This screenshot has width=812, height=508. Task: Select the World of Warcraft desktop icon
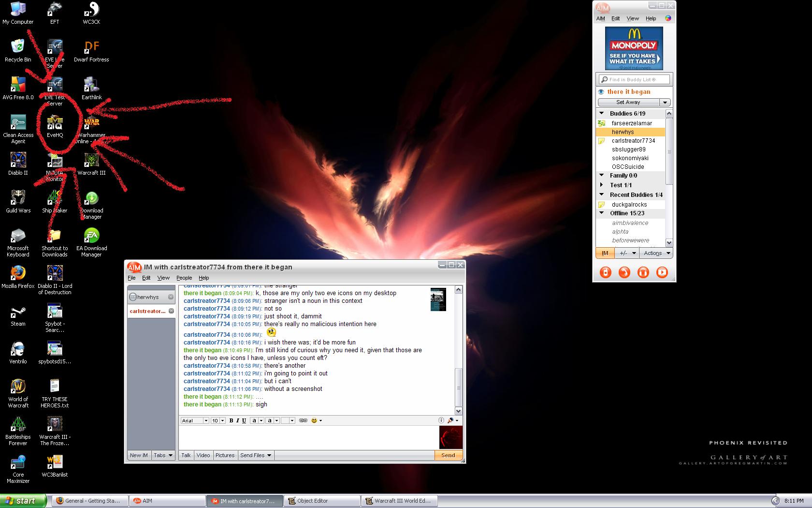point(18,393)
